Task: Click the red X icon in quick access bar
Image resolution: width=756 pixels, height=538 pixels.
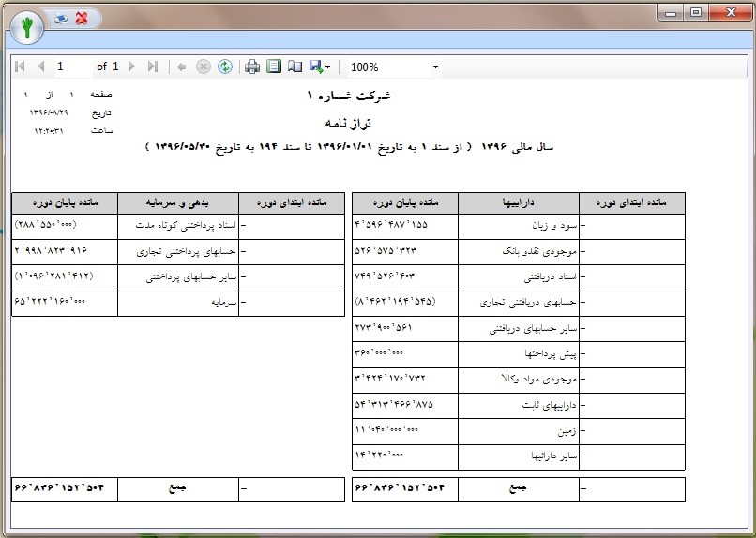Action: click(x=82, y=19)
